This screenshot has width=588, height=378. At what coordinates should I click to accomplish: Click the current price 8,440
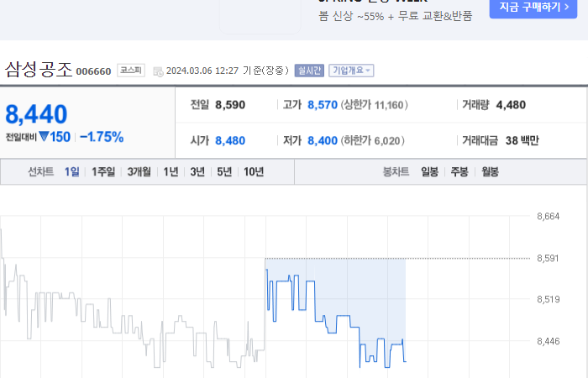(x=36, y=114)
